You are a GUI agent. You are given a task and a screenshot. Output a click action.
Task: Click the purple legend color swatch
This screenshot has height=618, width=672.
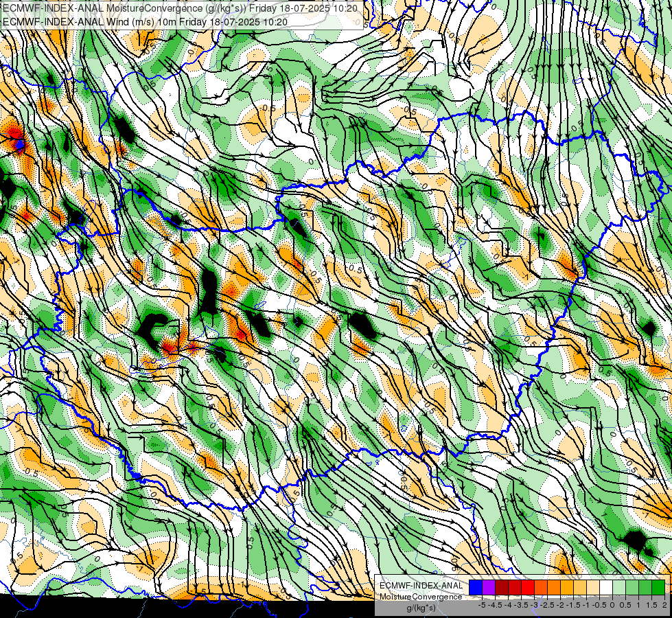point(489,587)
